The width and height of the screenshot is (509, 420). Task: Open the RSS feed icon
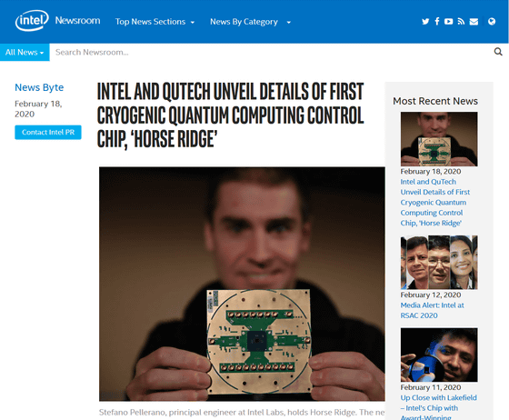pos(461,22)
